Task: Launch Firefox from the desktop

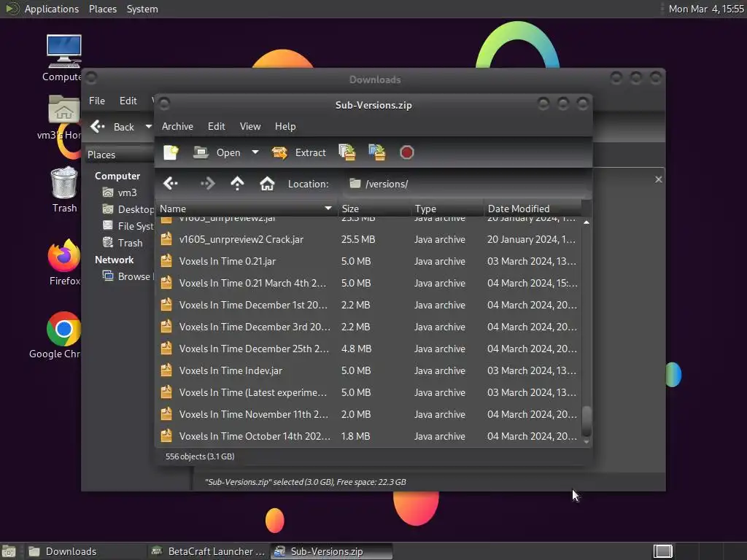Action: click(x=64, y=262)
